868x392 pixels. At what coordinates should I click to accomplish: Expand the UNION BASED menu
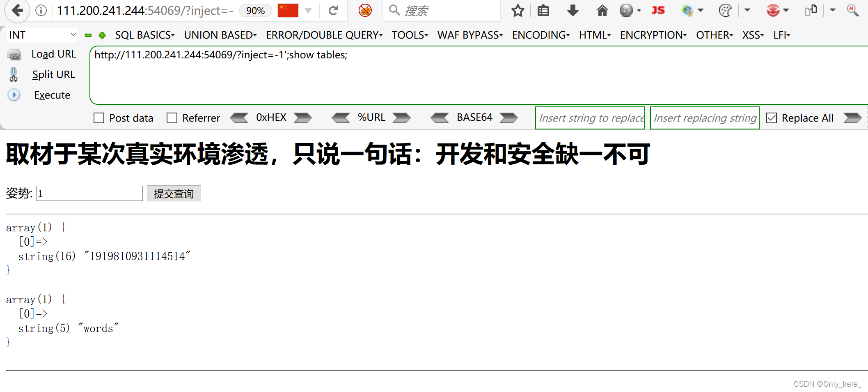tap(220, 35)
